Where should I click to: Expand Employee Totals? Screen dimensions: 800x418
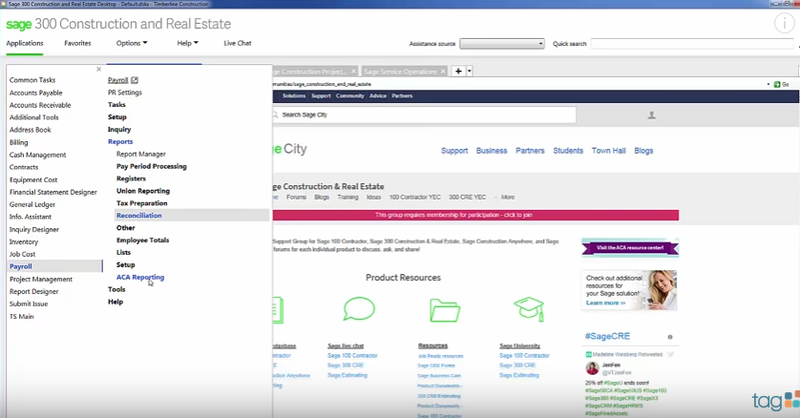142,240
